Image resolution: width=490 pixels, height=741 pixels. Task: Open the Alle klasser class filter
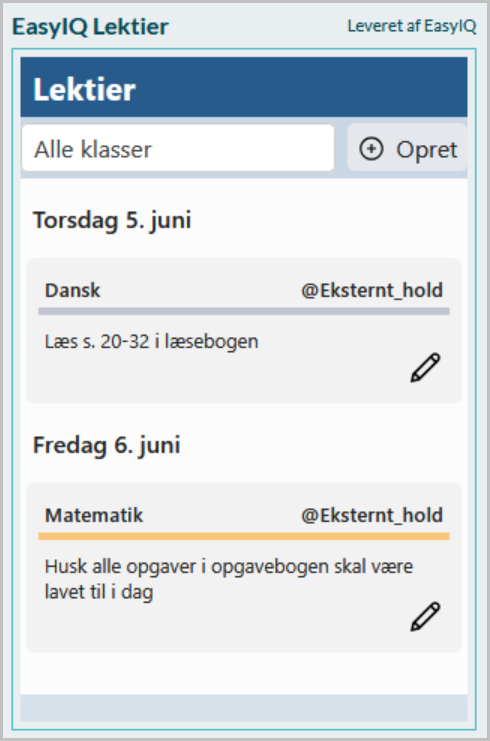pyautogui.click(x=178, y=148)
